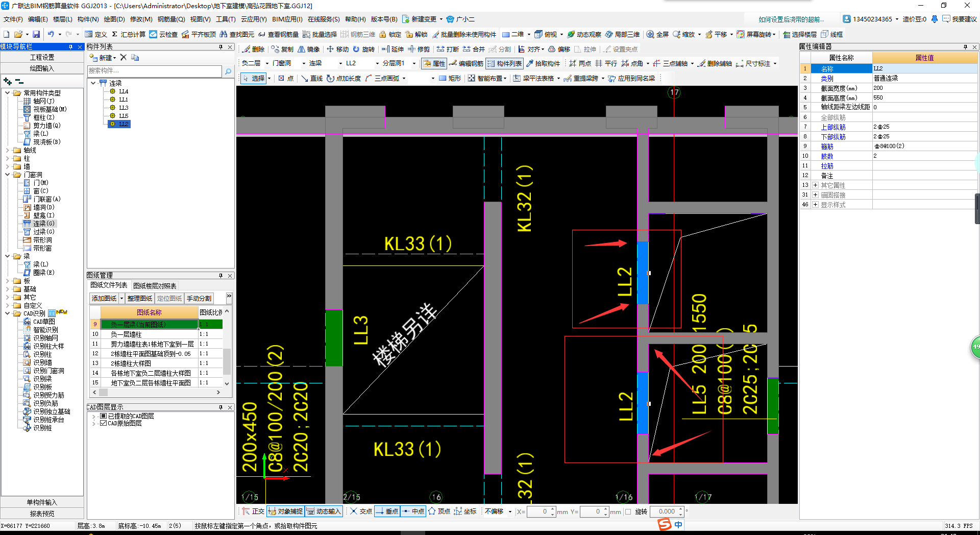Click the 添加图纸 button
This screenshot has height=535, width=980.
point(104,298)
